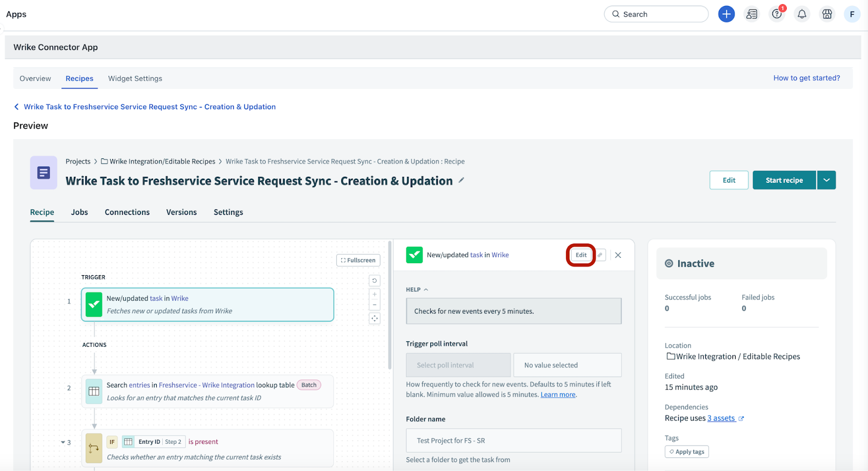Open the Widget Settings tab
Screen dimensions: 868x471
point(135,79)
